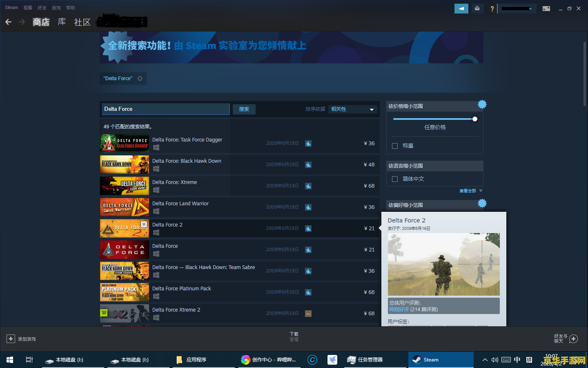Click Windows icon under Delta Force: Xtreme
Screen dimensions: 588x368
tap(156, 190)
